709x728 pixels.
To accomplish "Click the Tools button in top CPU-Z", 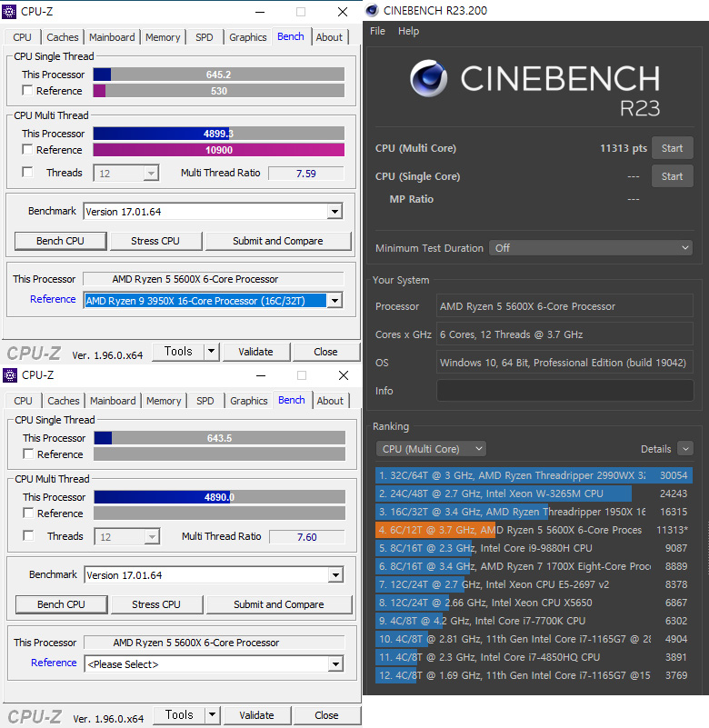I will coord(178,352).
